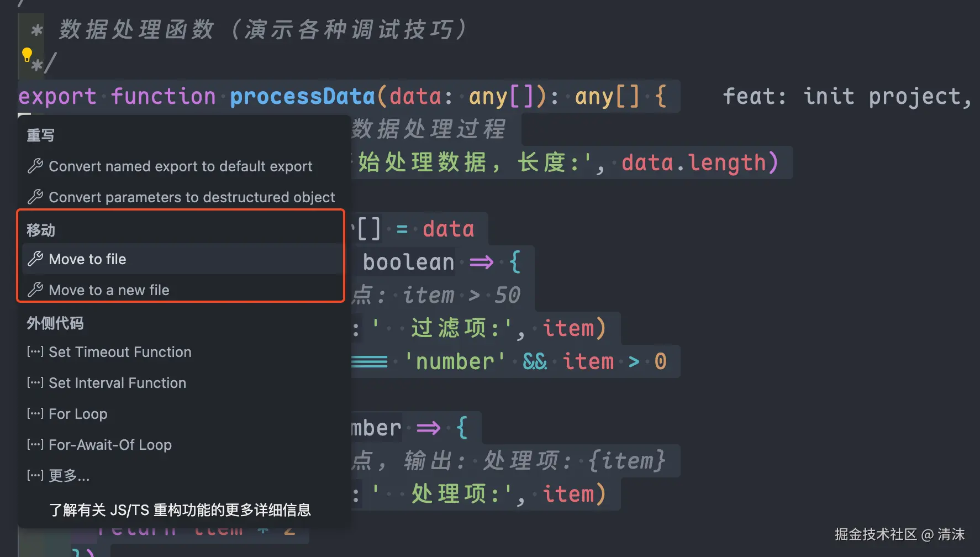Select For-Await-Of Loop surround option

click(110, 445)
